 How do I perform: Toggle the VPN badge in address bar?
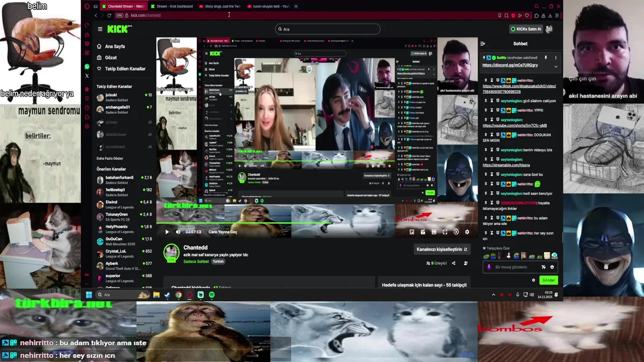coord(119,15)
